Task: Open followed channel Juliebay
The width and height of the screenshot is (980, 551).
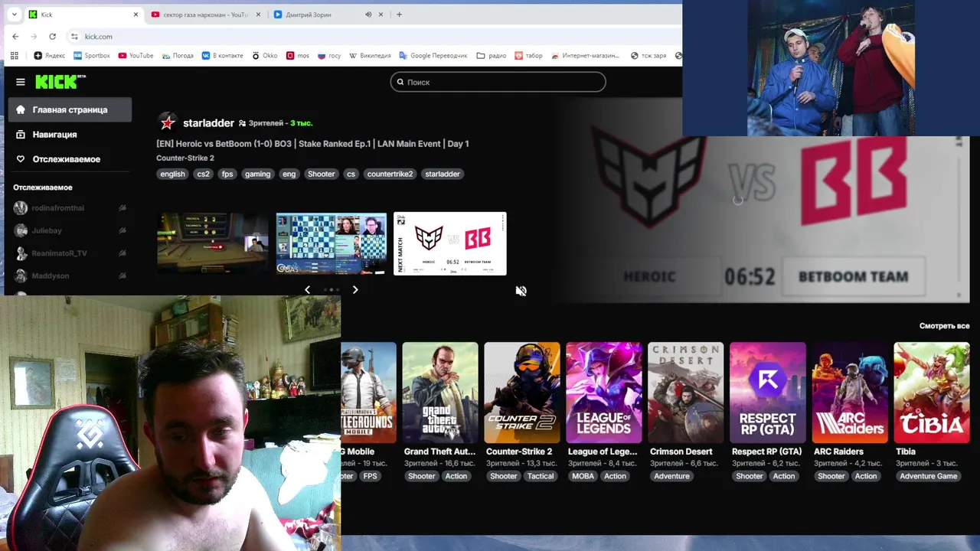Action: click(x=47, y=230)
